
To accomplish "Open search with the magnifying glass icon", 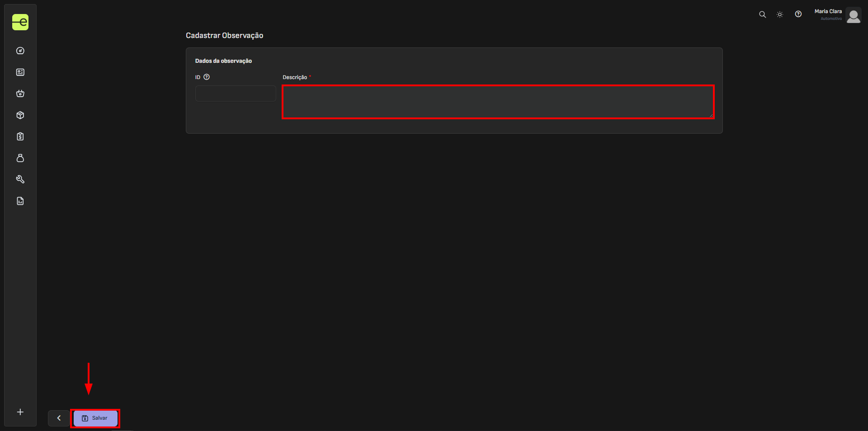I will 762,14.
